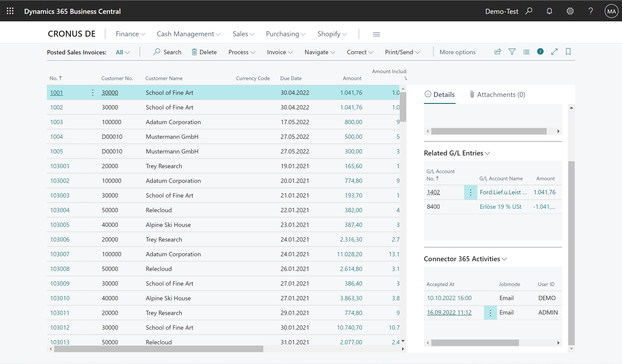Expand the Purchasing menu
The image size is (622, 364).
(286, 34)
